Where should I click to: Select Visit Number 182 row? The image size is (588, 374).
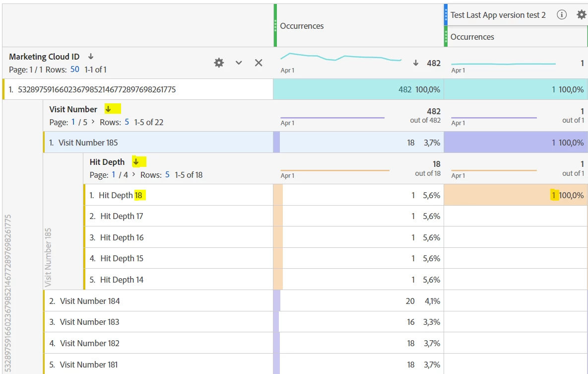tap(158, 343)
